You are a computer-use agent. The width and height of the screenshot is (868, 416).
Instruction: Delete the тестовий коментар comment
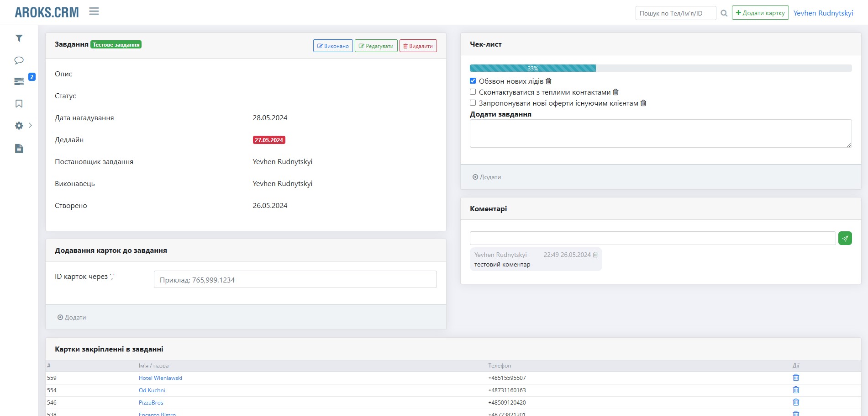(595, 255)
